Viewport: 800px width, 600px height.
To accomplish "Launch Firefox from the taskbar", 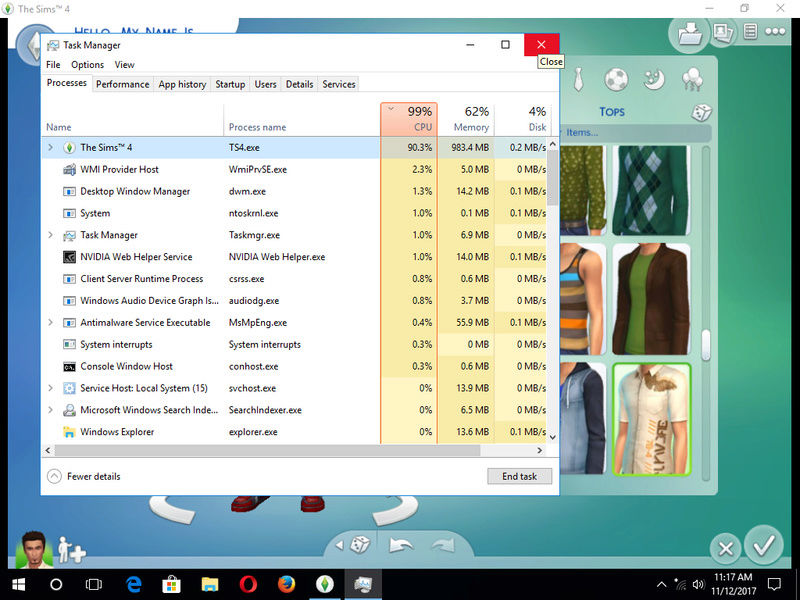I will (x=286, y=585).
